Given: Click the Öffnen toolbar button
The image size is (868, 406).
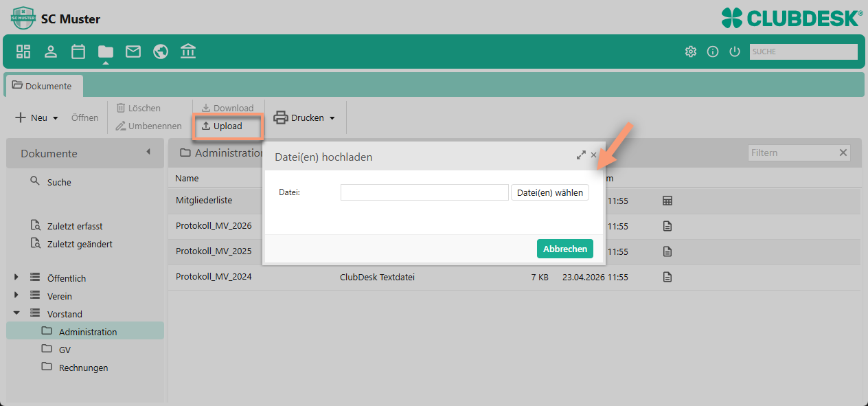Looking at the screenshot, I should point(84,117).
